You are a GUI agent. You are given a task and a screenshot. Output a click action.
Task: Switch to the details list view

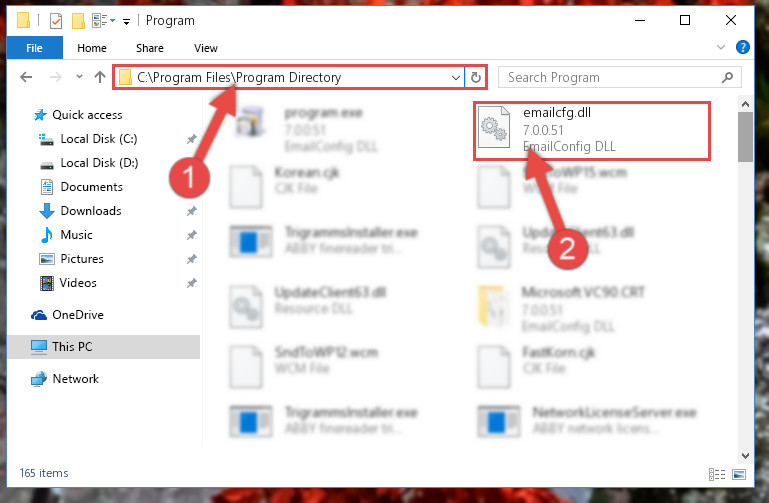(x=717, y=474)
